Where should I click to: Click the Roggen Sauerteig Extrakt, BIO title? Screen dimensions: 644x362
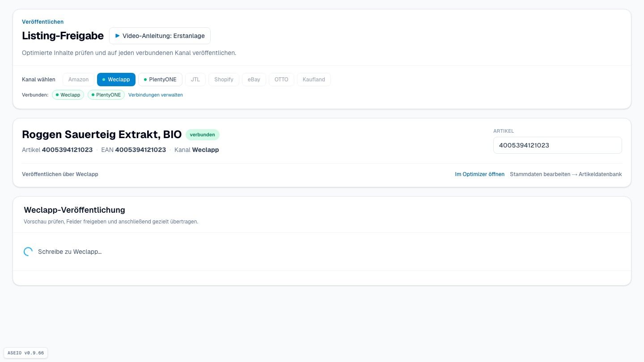point(102,135)
